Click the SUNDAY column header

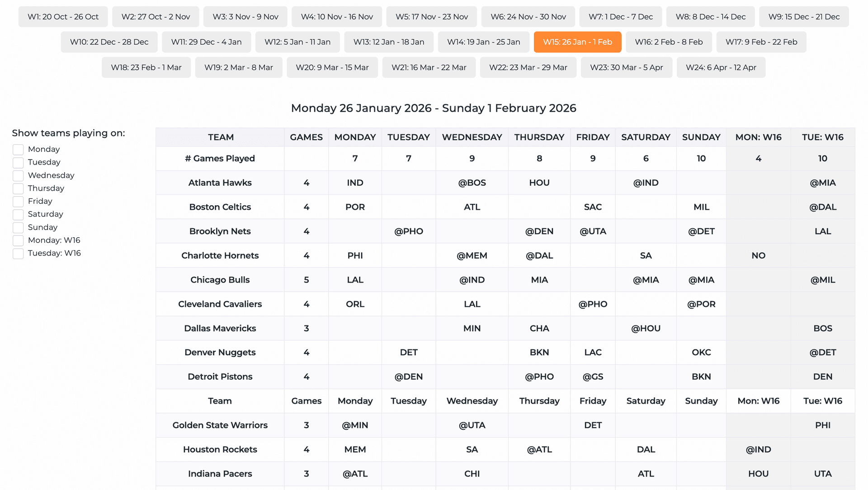(701, 137)
